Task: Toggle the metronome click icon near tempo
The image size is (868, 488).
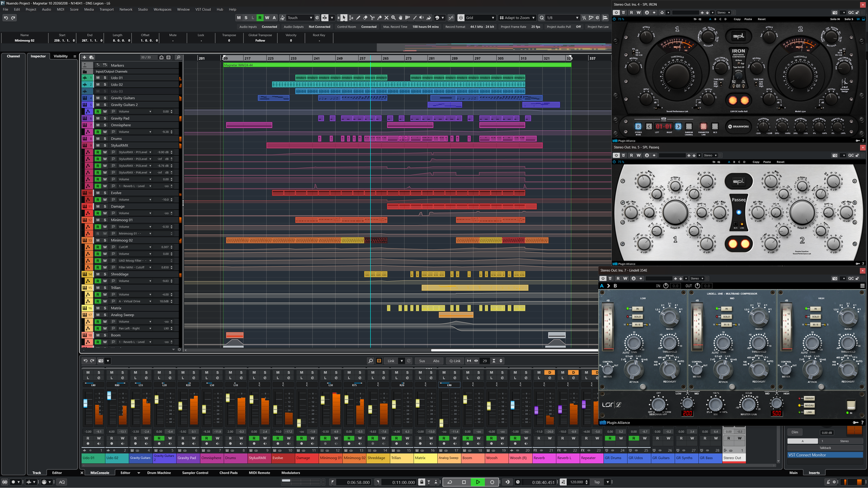Action: tap(563, 482)
